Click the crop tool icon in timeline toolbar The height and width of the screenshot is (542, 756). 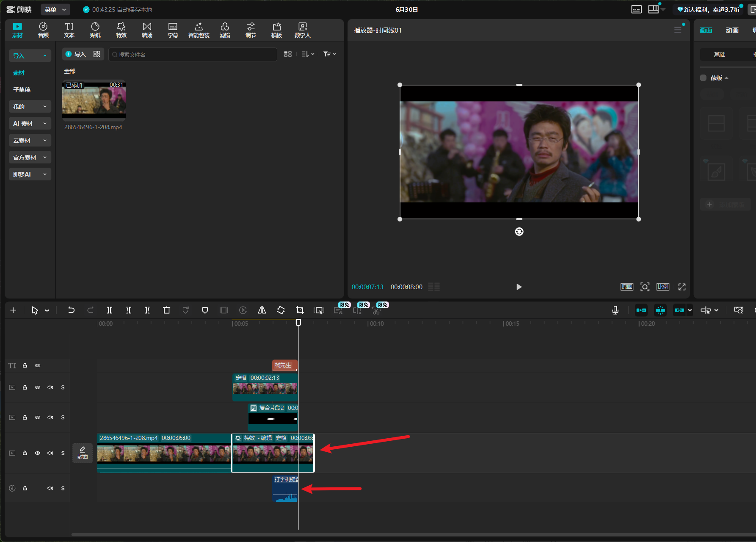(300, 310)
